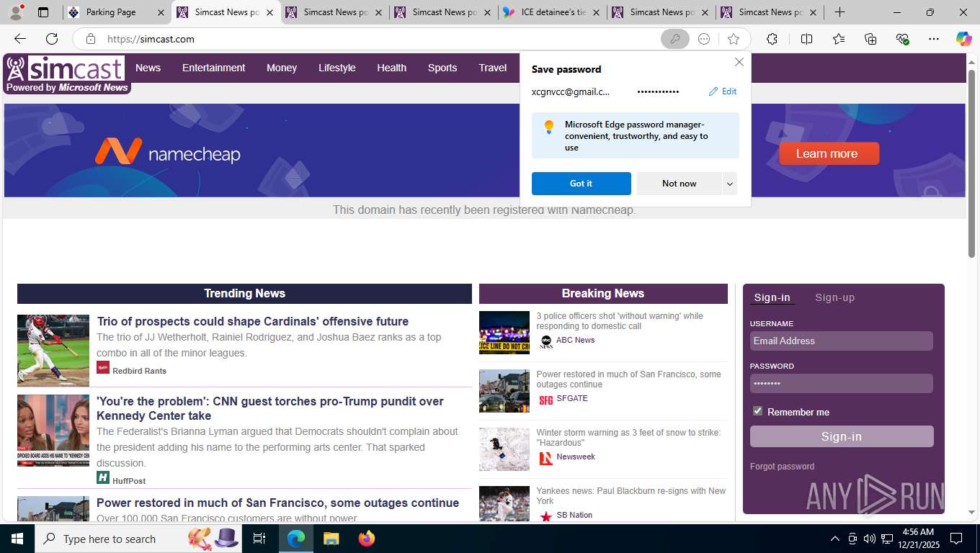980x553 pixels.
Task: Toggle Remember me checkbox
Action: [757, 411]
